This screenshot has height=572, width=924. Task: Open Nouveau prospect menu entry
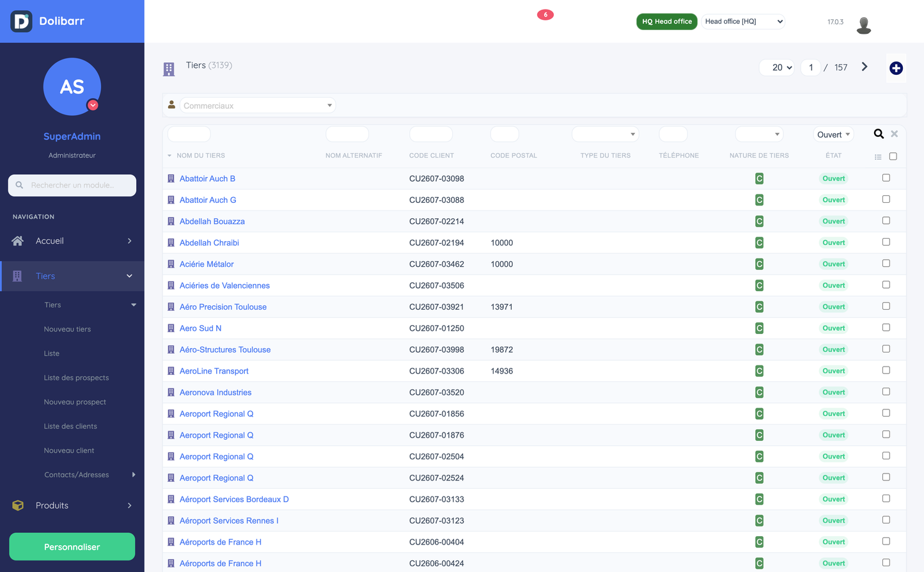click(75, 402)
